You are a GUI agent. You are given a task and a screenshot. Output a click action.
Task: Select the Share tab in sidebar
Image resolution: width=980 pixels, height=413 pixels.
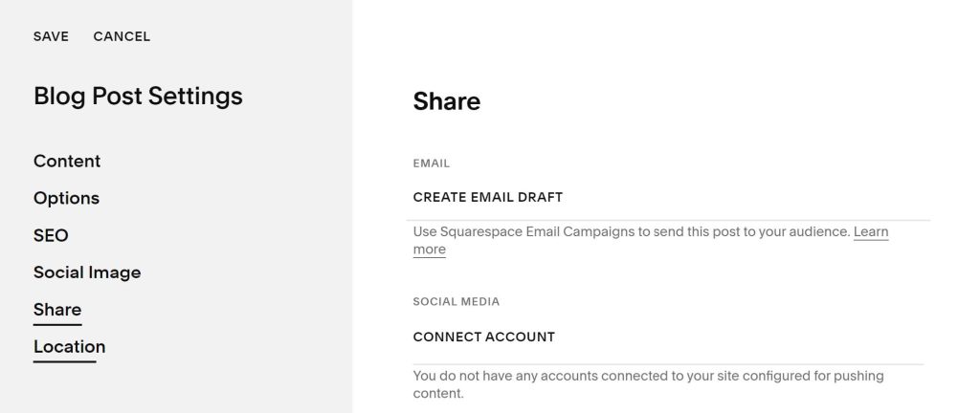click(x=57, y=310)
